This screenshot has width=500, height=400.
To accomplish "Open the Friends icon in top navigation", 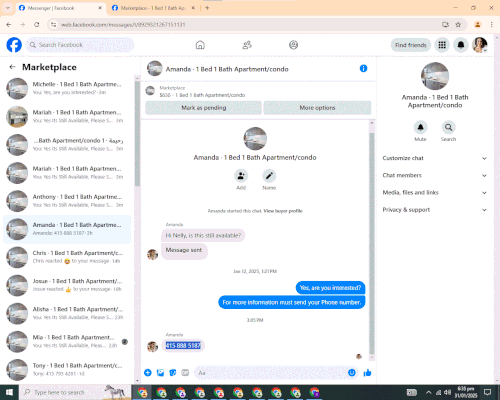I will click(247, 45).
